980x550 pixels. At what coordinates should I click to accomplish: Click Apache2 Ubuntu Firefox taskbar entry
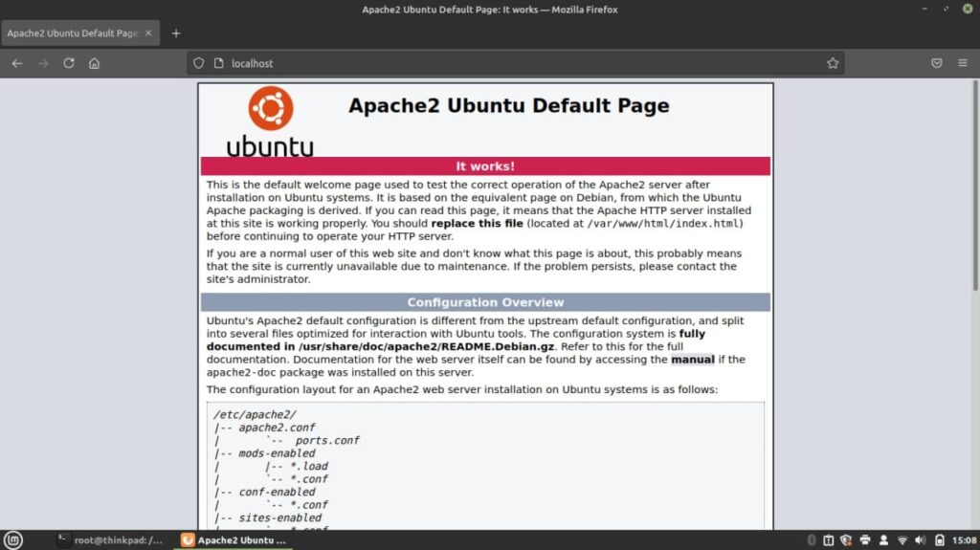tap(234, 540)
